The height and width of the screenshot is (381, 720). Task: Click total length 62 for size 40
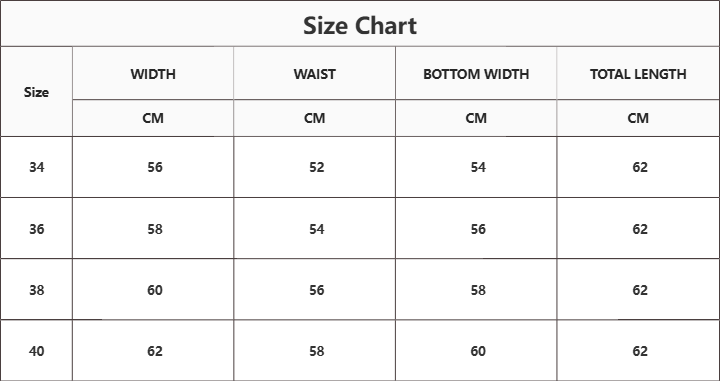click(640, 351)
